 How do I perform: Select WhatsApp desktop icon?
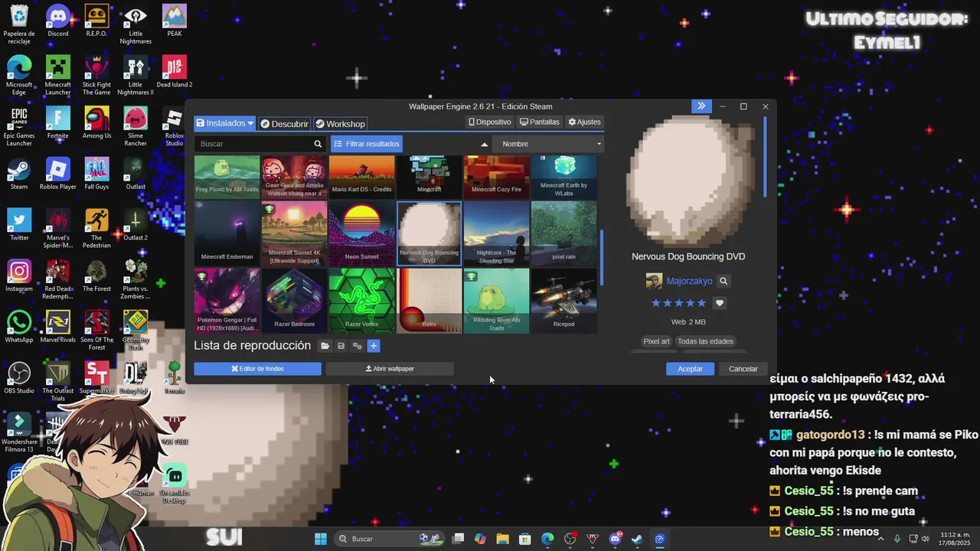pyautogui.click(x=19, y=327)
